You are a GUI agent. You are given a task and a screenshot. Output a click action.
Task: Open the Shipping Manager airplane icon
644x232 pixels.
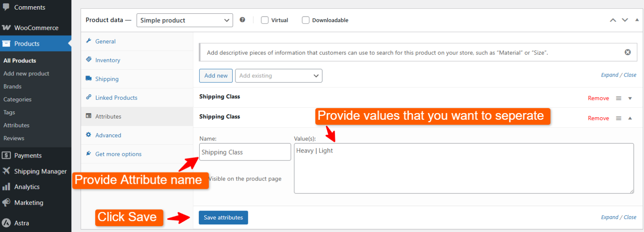pyautogui.click(x=6, y=171)
